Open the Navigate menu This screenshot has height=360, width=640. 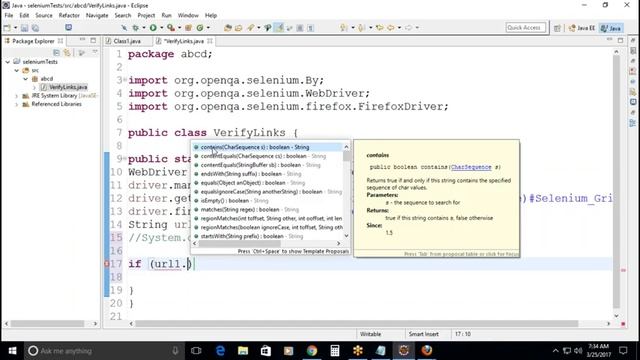pos(97,16)
